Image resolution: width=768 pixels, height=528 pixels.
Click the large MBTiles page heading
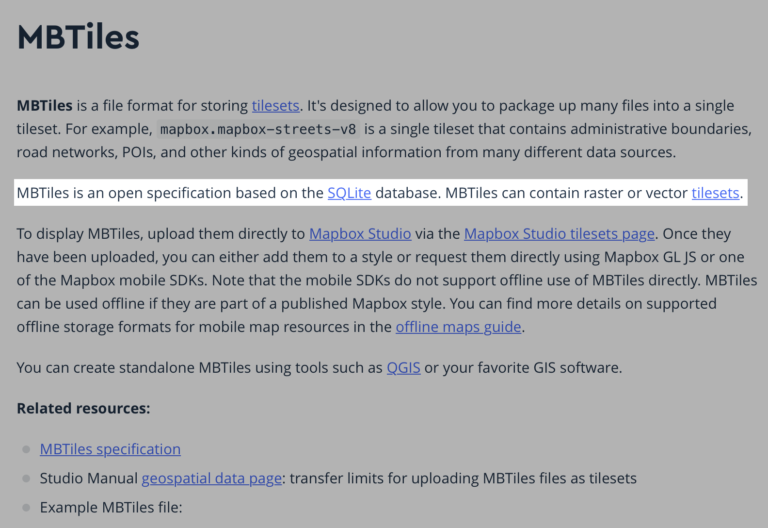pyautogui.click(x=78, y=38)
